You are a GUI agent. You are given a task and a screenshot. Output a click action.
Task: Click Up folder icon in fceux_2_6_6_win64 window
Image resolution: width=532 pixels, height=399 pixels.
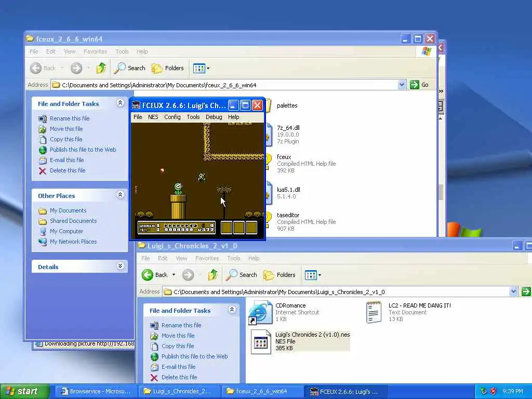click(x=101, y=68)
